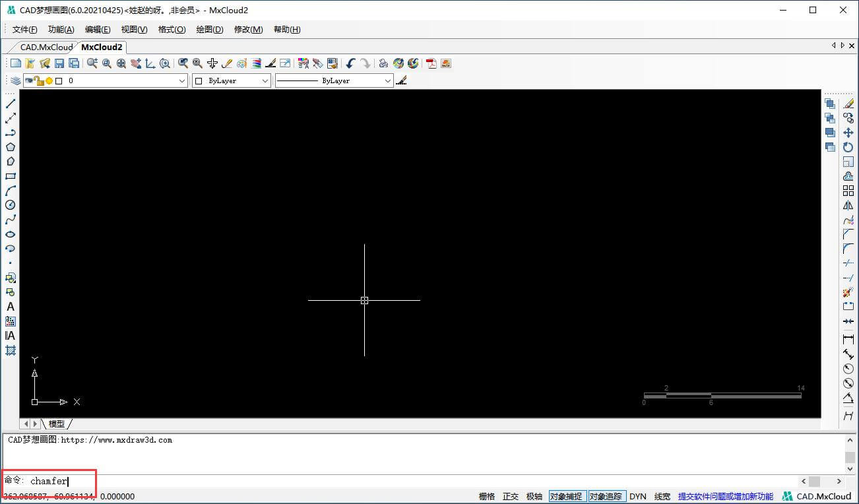
Task: Select the Move tool
Action: [848, 133]
